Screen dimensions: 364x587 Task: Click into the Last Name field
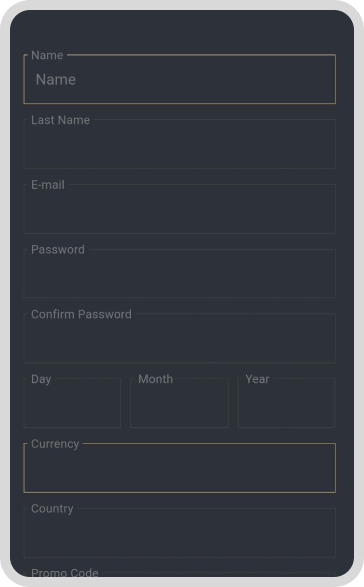pyautogui.click(x=179, y=144)
